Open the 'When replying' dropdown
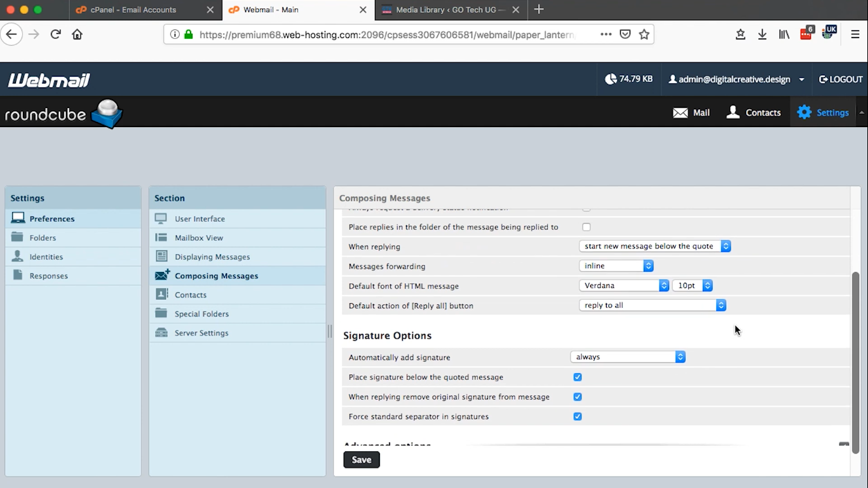The image size is (868, 488). pyautogui.click(x=655, y=246)
